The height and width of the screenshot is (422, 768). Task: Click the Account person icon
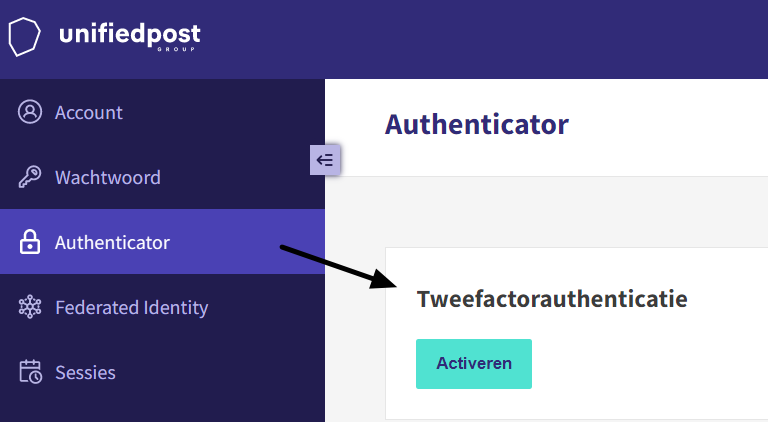30,112
